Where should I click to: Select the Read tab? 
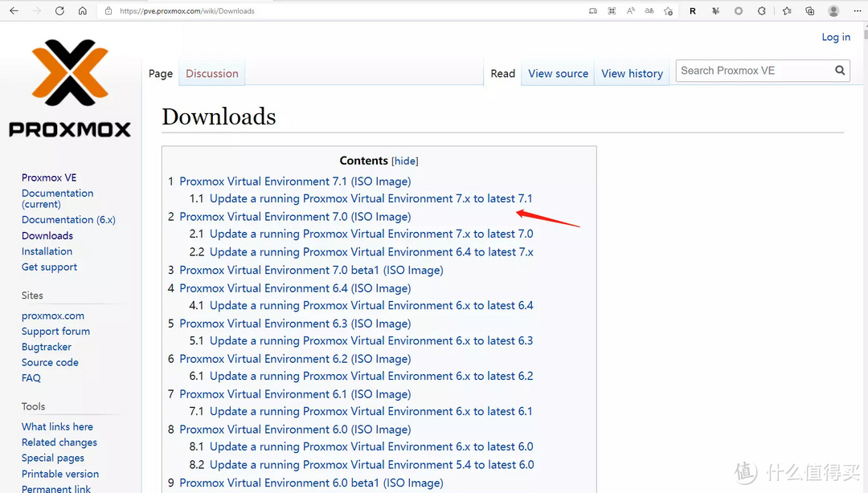502,74
